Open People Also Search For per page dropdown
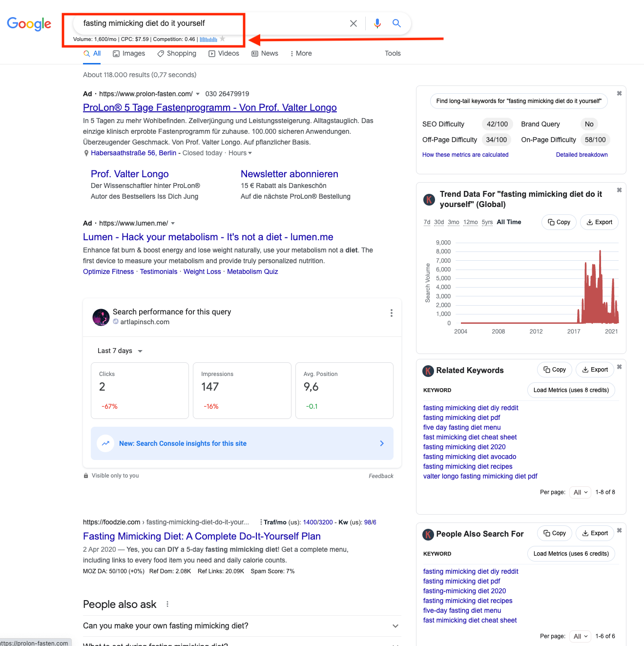 click(581, 636)
